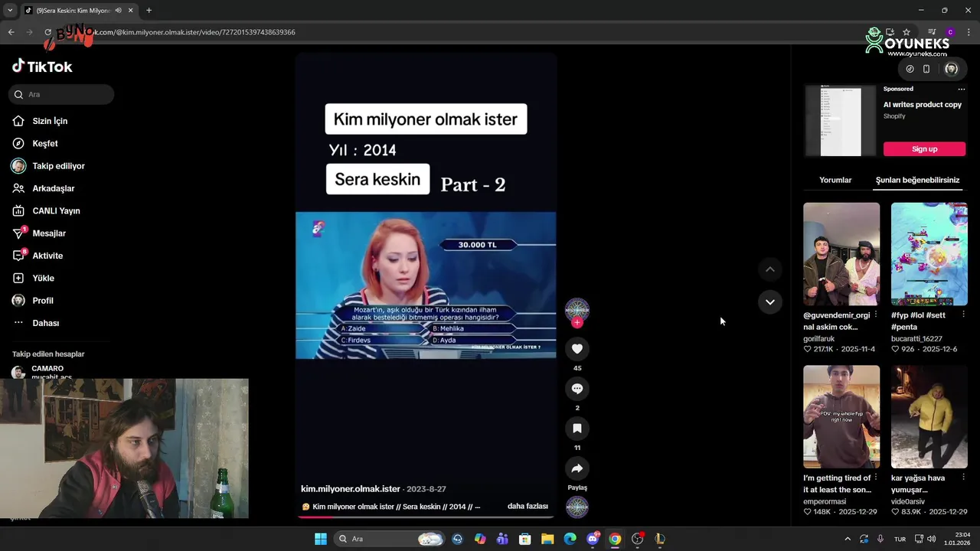Open Microsoft Edge from taskbar
This screenshot has height=551, width=980.
pyautogui.click(x=570, y=539)
